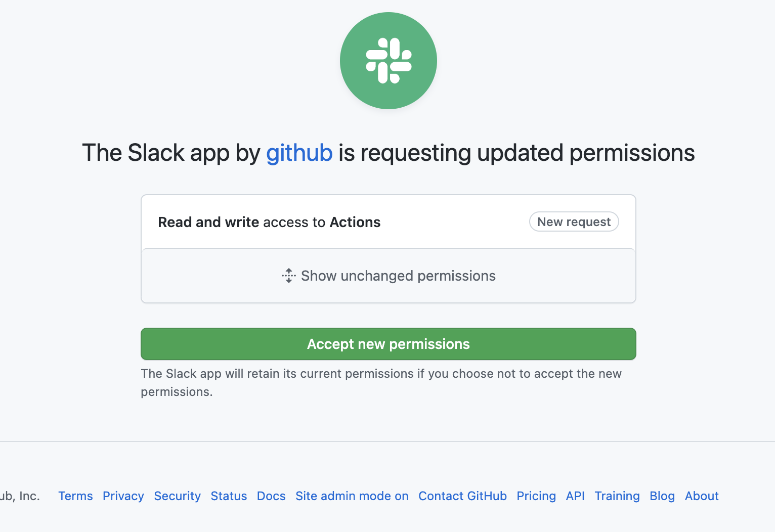Visit the API documentation link
This screenshot has height=532, width=775.
coord(575,496)
